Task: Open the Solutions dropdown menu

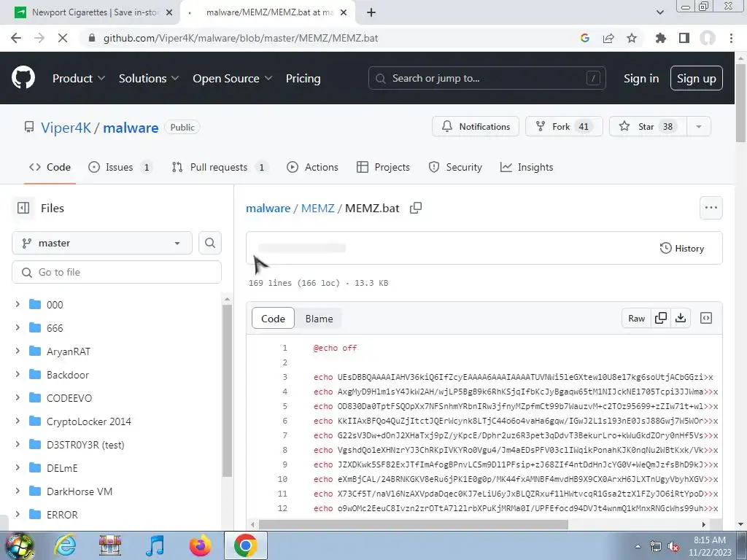Action: click(x=149, y=78)
